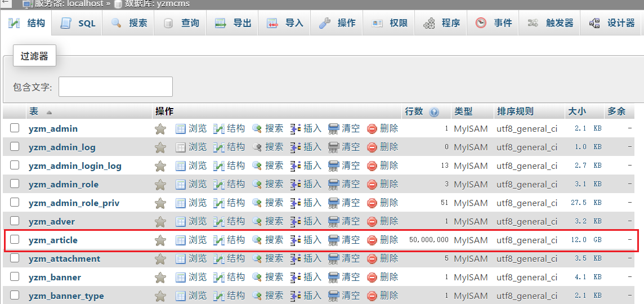Tick the checkbox for yzm_article table
644x304 pixels.
click(x=15, y=240)
